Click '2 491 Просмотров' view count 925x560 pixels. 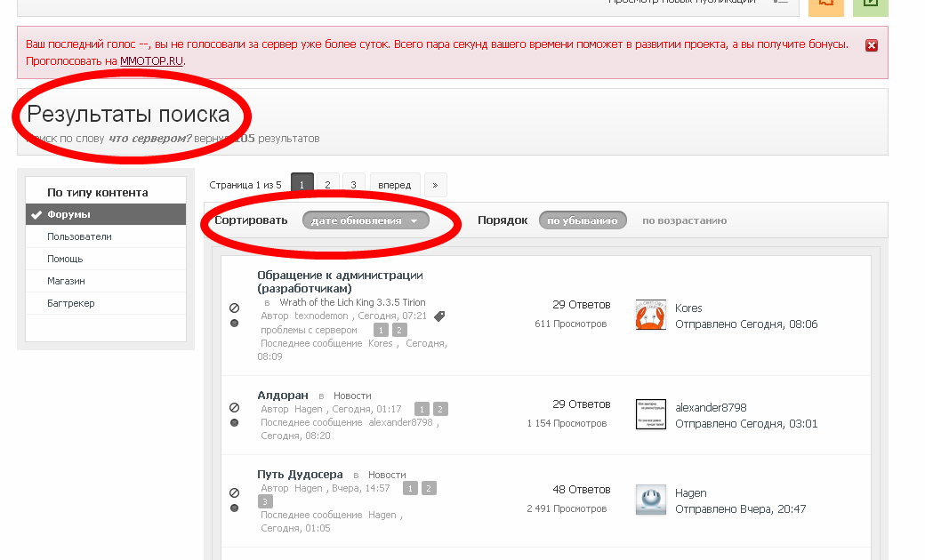[x=567, y=508]
